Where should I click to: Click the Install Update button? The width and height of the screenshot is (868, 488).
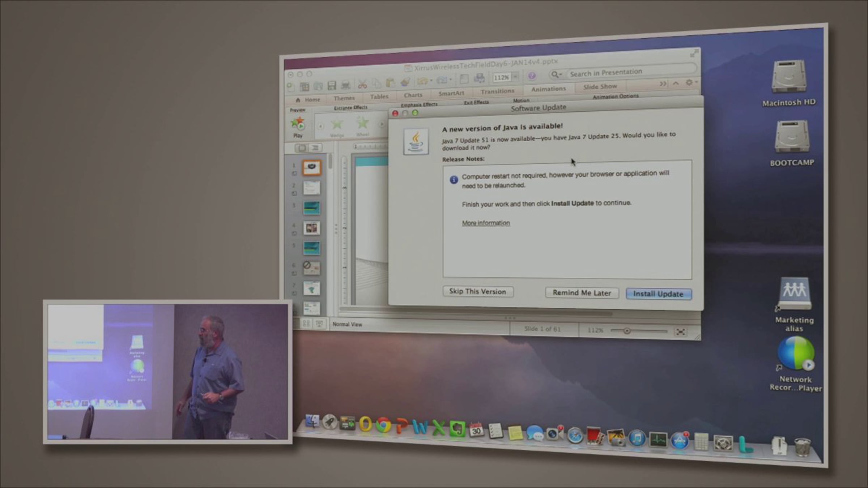[658, 294]
